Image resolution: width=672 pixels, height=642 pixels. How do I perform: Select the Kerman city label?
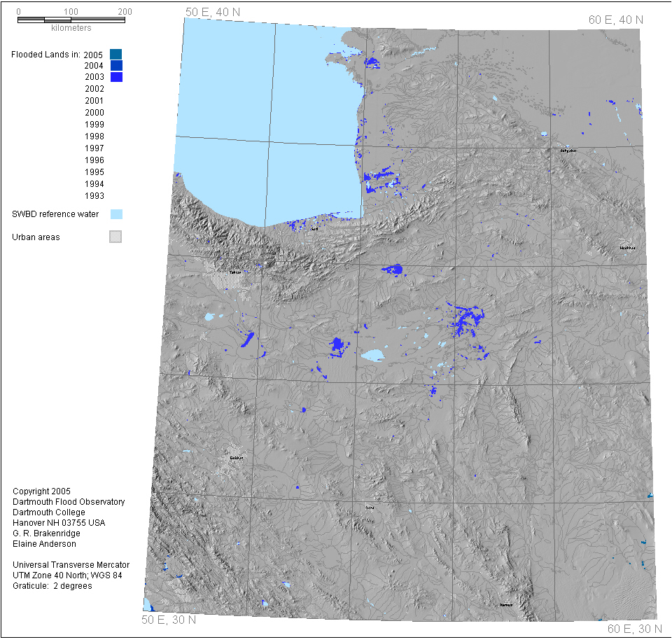tap(506, 605)
